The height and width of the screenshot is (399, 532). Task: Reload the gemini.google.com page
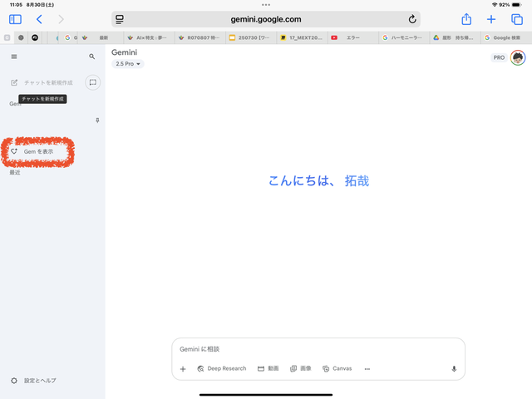coord(412,19)
